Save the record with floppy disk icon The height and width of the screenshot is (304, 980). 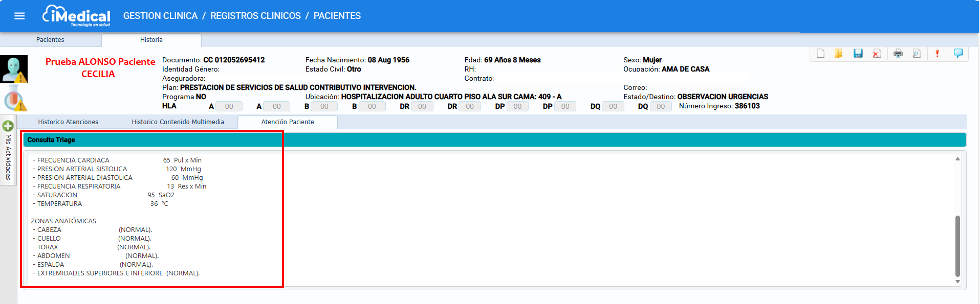tap(858, 54)
